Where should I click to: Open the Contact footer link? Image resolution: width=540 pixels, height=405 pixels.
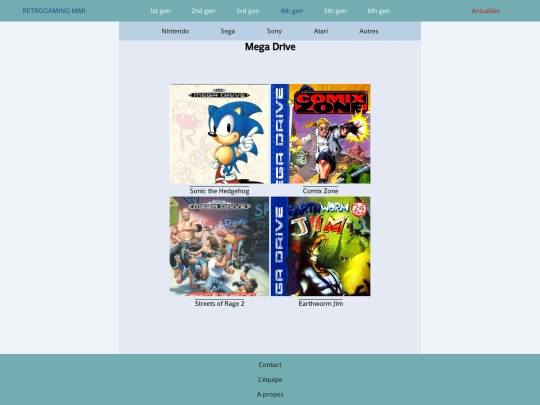[x=270, y=364]
